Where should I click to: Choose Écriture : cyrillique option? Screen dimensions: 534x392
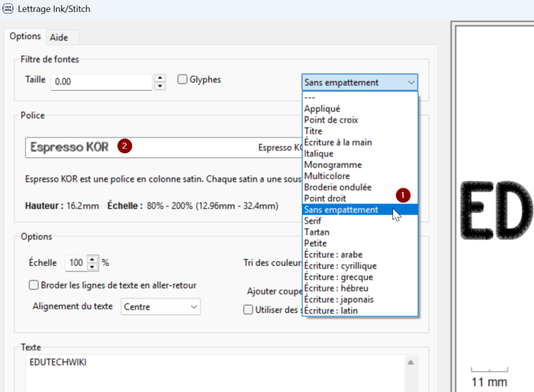point(360,266)
